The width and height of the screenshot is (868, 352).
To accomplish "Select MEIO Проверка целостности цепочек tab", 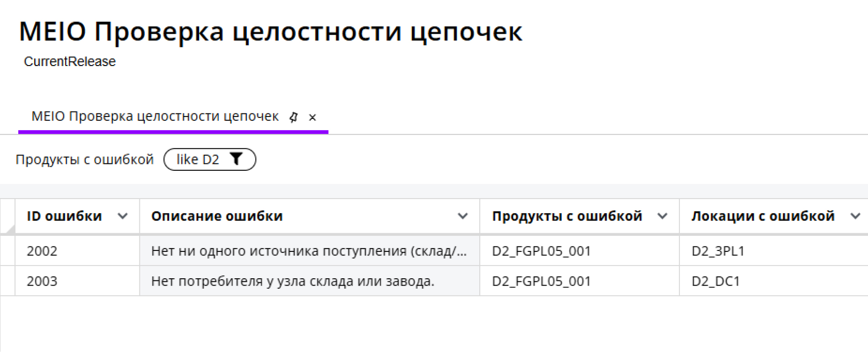I will (155, 117).
